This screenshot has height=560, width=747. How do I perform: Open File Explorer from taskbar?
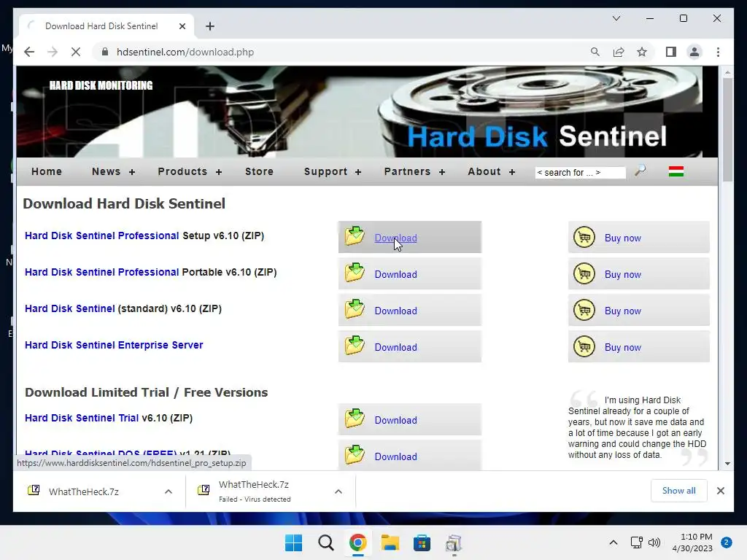(x=390, y=542)
